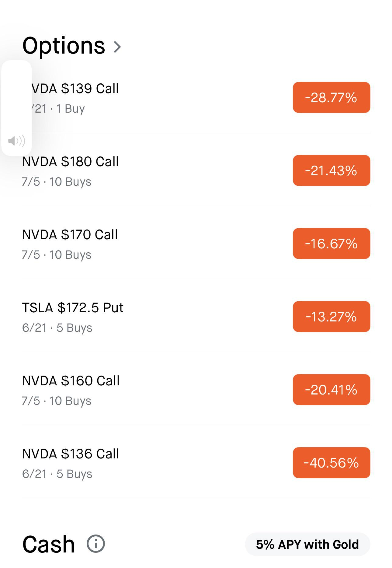
Task: Tap the -21.43% return badge
Action: click(331, 170)
